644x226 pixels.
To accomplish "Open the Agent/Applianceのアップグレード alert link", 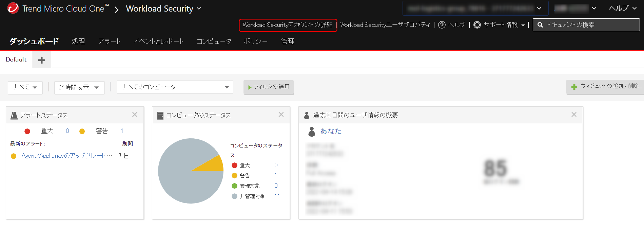I will [67, 156].
